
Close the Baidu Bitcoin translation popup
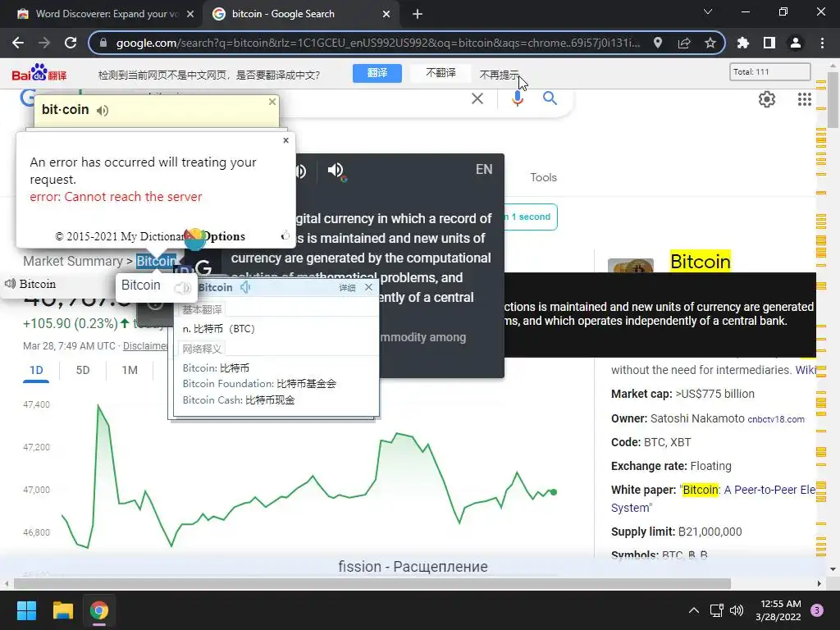pyautogui.click(x=368, y=288)
